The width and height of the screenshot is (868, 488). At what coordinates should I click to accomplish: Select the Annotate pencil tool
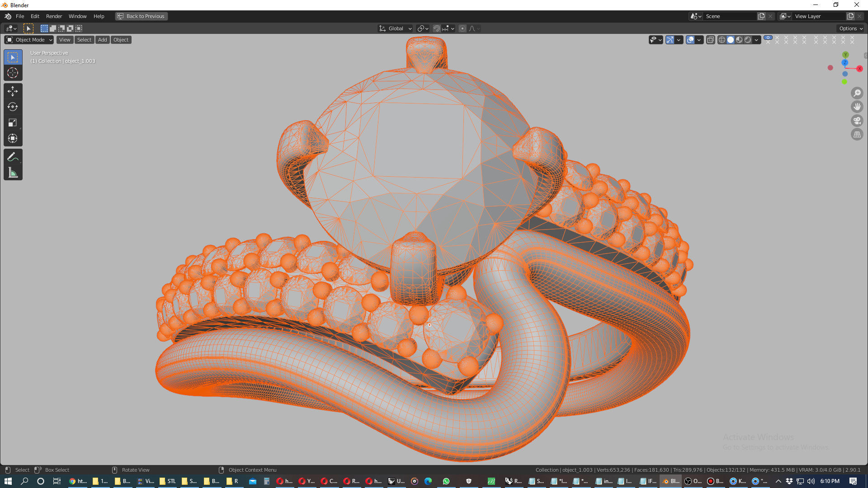point(13,157)
